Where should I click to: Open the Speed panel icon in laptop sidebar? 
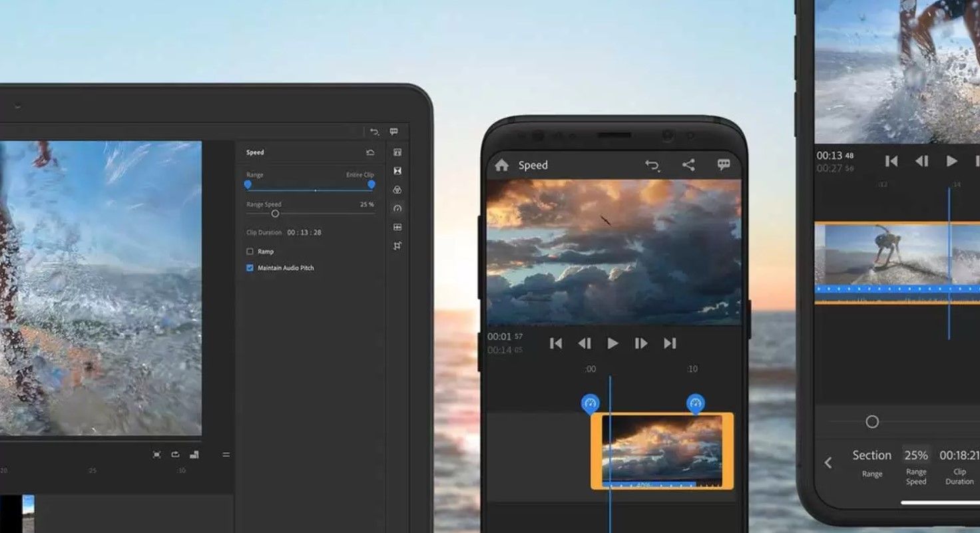(397, 208)
